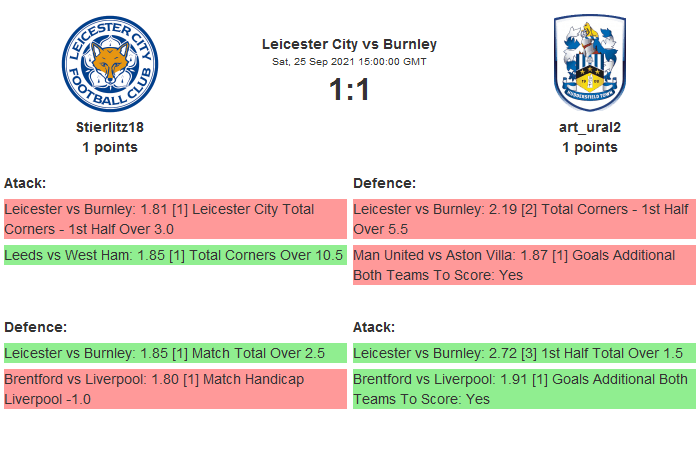
Task: Open art_ural2 user profile name
Action: [x=589, y=127]
